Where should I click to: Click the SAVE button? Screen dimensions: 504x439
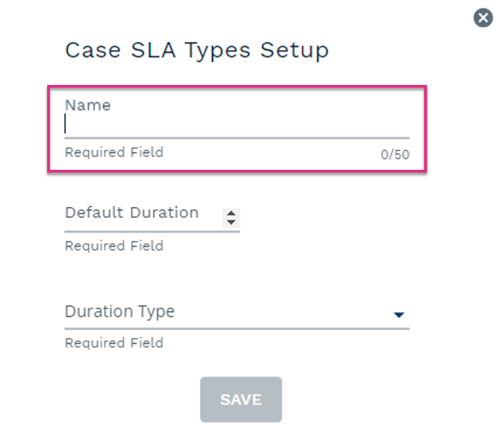tap(241, 400)
